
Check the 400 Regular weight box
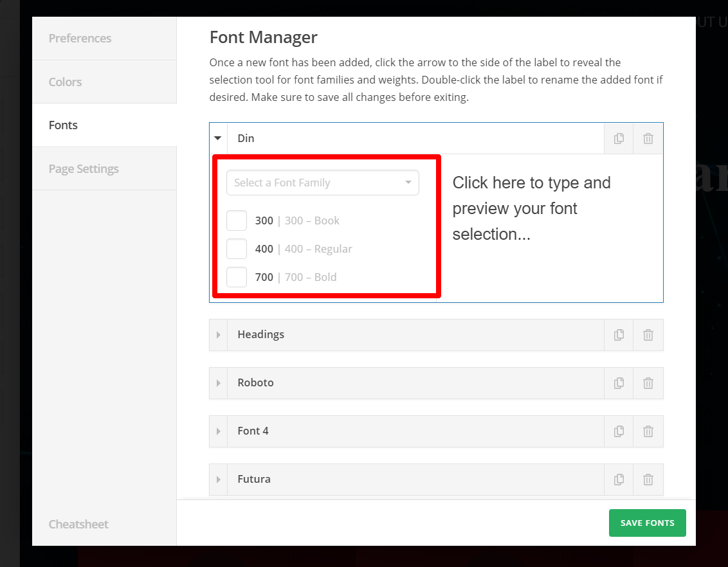coord(237,249)
